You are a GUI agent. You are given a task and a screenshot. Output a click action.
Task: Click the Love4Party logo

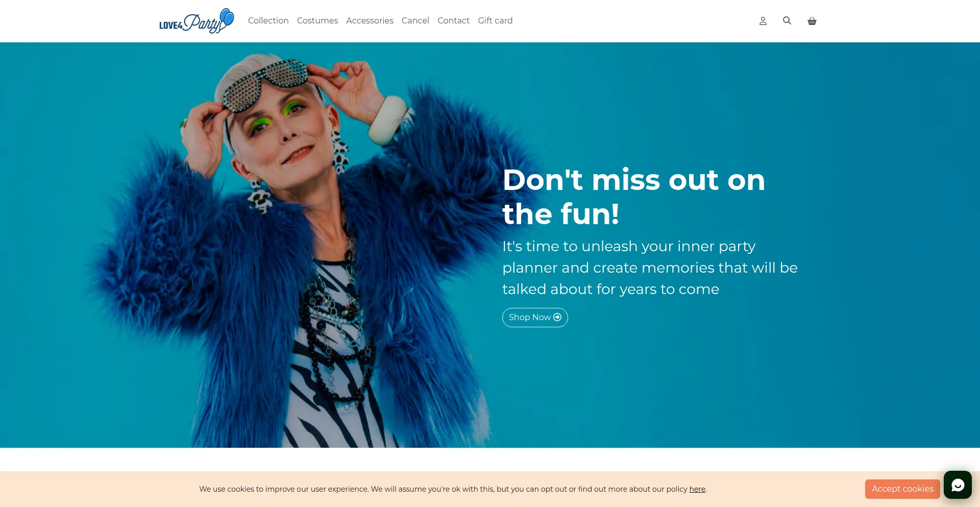(x=197, y=21)
